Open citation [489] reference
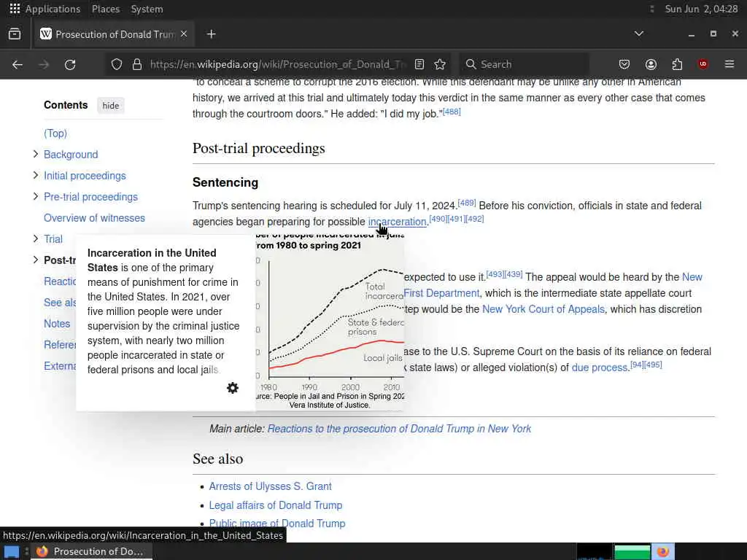This screenshot has width=747, height=560. (467, 203)
